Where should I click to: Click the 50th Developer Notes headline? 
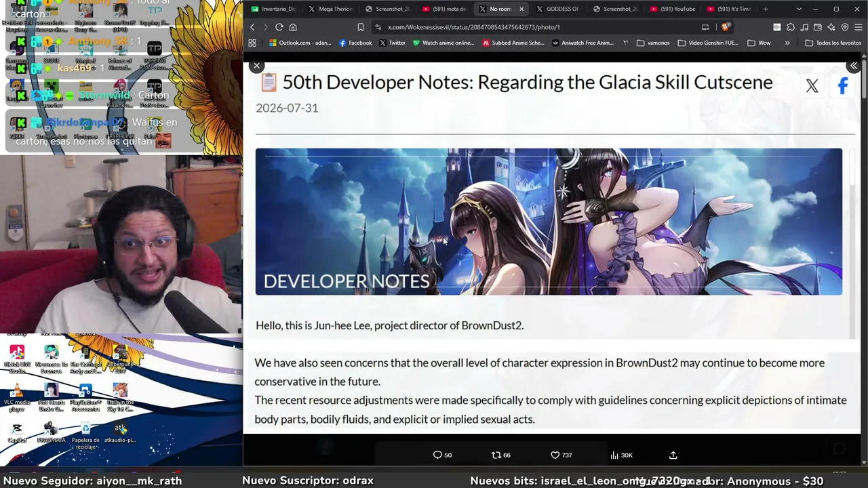tap(528, 82)
